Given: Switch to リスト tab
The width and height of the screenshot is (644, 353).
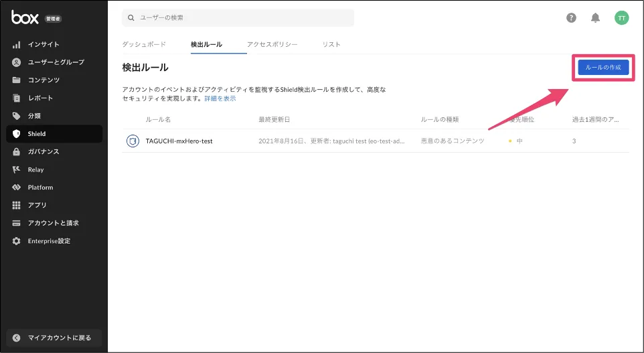Looking at the screenshot, I should 331,44.
